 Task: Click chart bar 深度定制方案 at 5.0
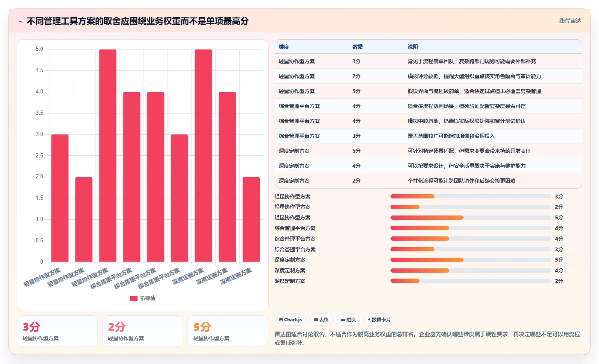pos(203,156)
